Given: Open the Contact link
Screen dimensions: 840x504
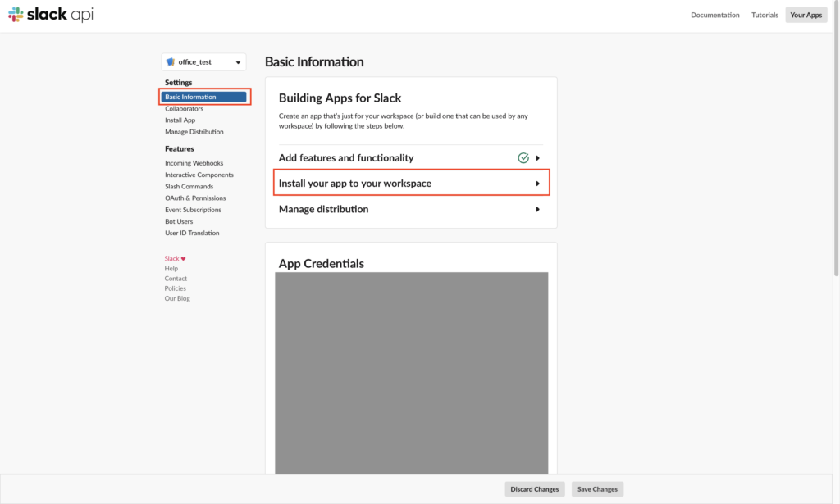Looking at the screenshot, I should [x=176, y=279].
